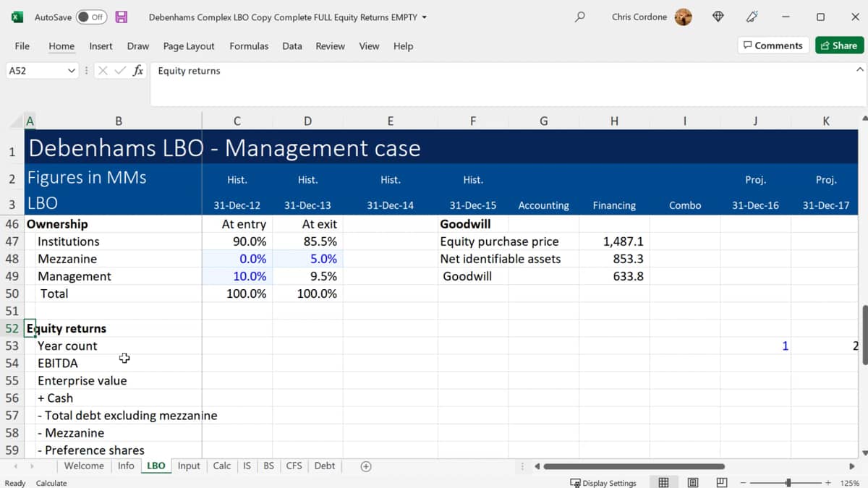The image size is (868, 488).
Task: Open Chris Cordone's account avatar
Action: (683, 17)
